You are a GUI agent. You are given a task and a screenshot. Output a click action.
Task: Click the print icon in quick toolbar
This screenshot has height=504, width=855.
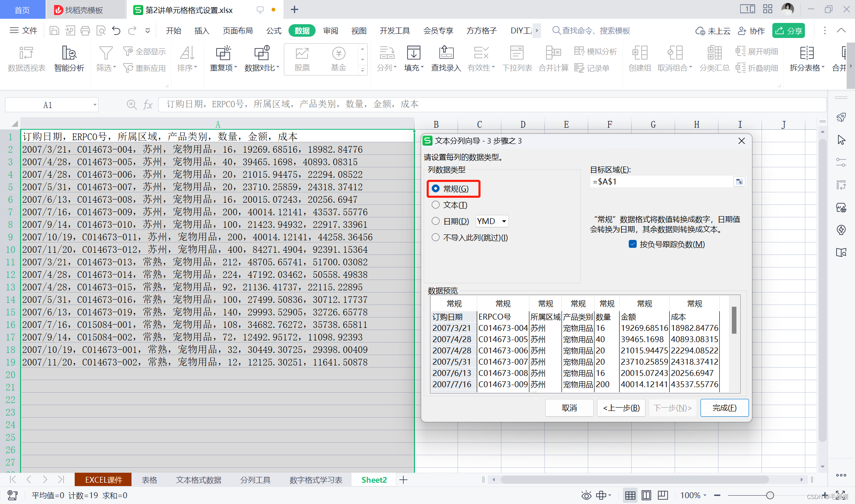(85, 30)
